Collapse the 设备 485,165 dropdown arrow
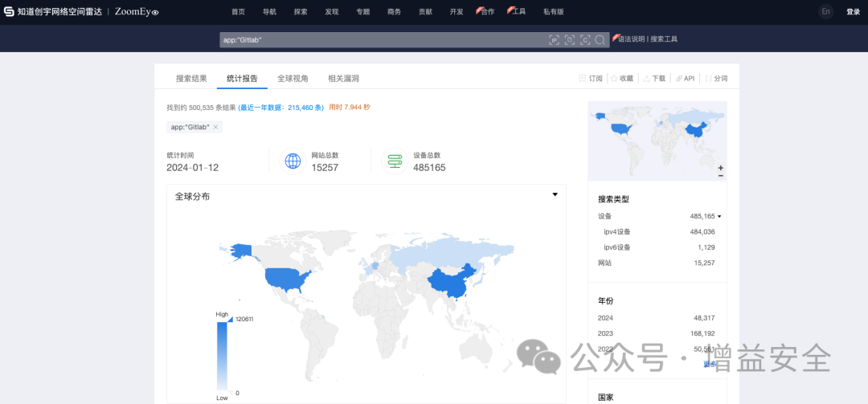This screenshot has width=868, height=404. click(x=719, y=216)
